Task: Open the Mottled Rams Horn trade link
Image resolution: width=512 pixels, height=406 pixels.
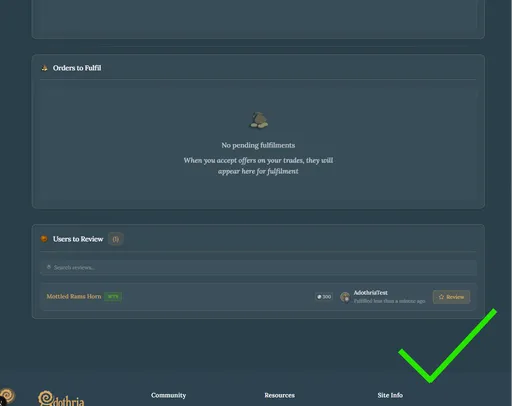Action: pyautogui.click(x=74, y=296)
